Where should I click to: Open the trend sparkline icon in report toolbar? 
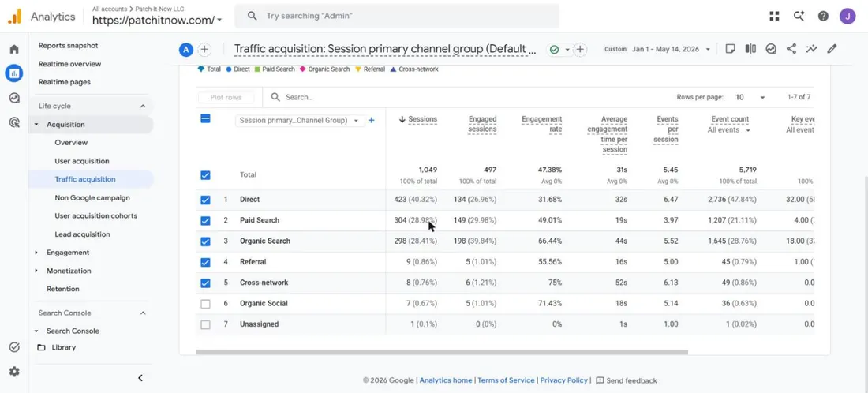[811, 49]
